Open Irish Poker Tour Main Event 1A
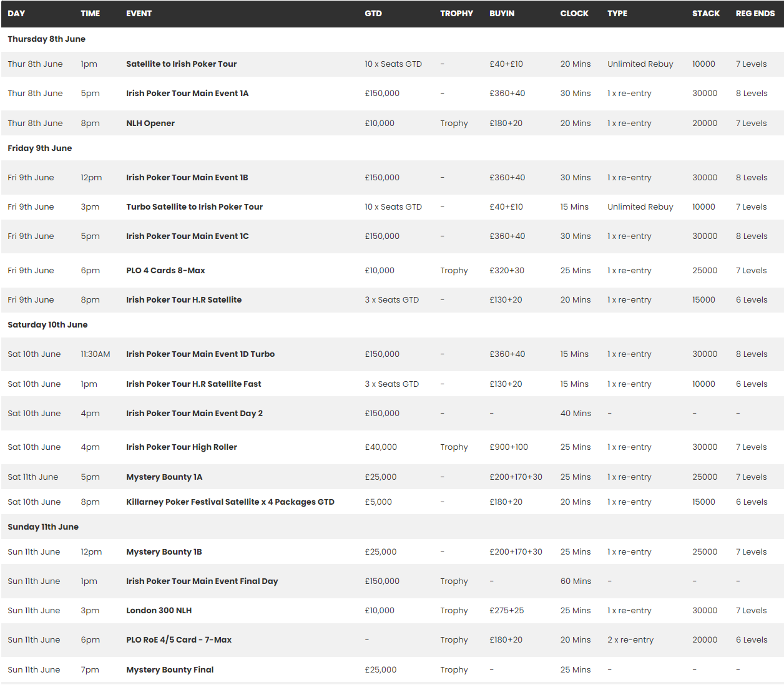The width and height of the screenshot is (784, 685). pyautogui.click(x=187, y=93)
